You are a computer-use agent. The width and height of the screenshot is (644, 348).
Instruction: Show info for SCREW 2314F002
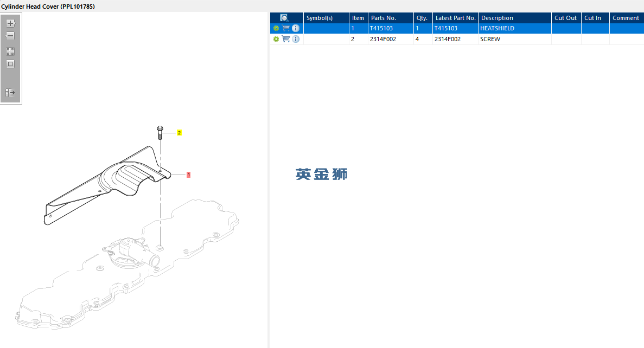point(296,39)
